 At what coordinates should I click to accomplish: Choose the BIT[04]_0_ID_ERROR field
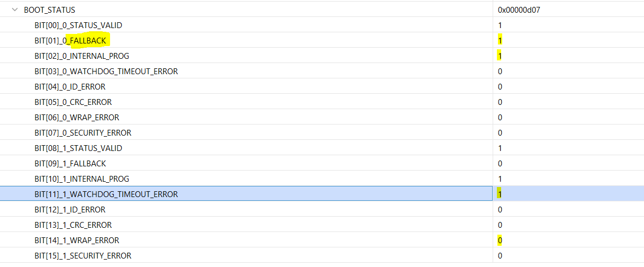click(x=70, y=86)
